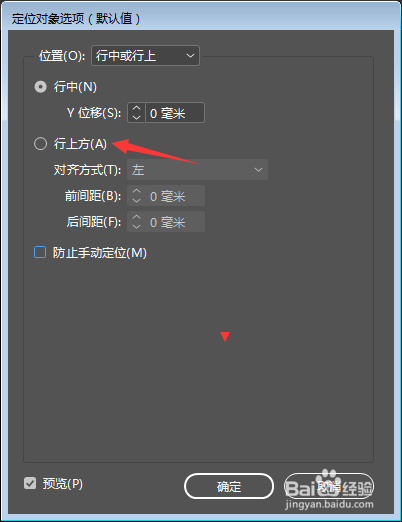Increase Y 位移 using the up arrow
This screenshot has height=522, width=402.
click(x=136, y=108)
